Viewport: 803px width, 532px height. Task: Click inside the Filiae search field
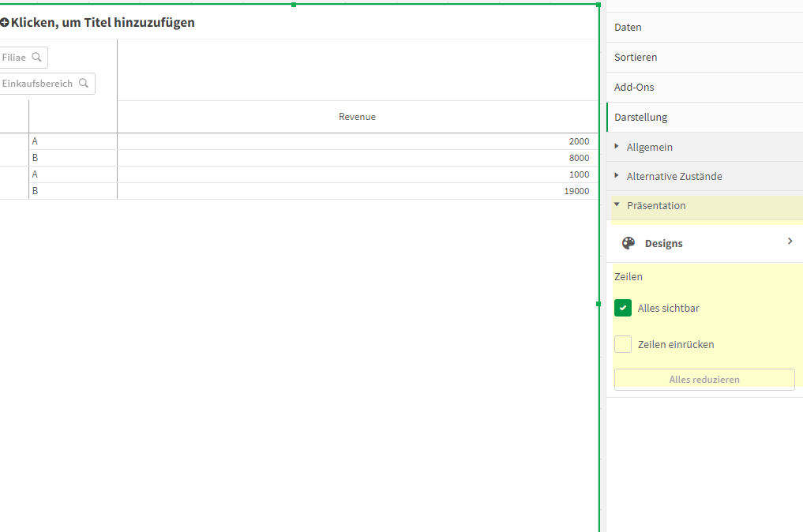coord(14,57)
